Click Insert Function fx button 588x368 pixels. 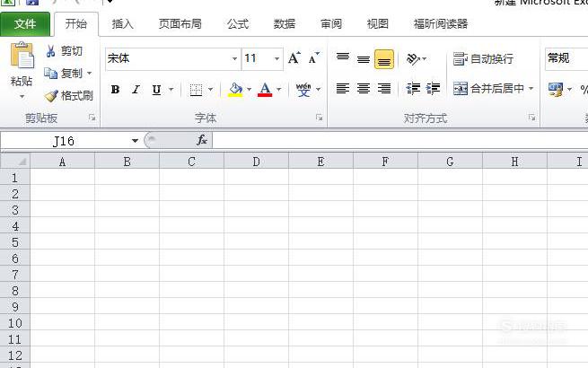click(x=202, y=140)
